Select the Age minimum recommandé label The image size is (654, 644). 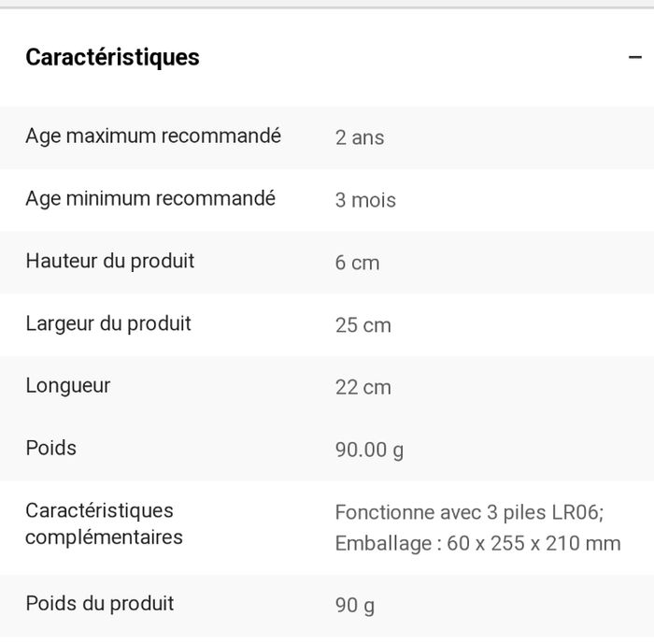coord(150,199)
